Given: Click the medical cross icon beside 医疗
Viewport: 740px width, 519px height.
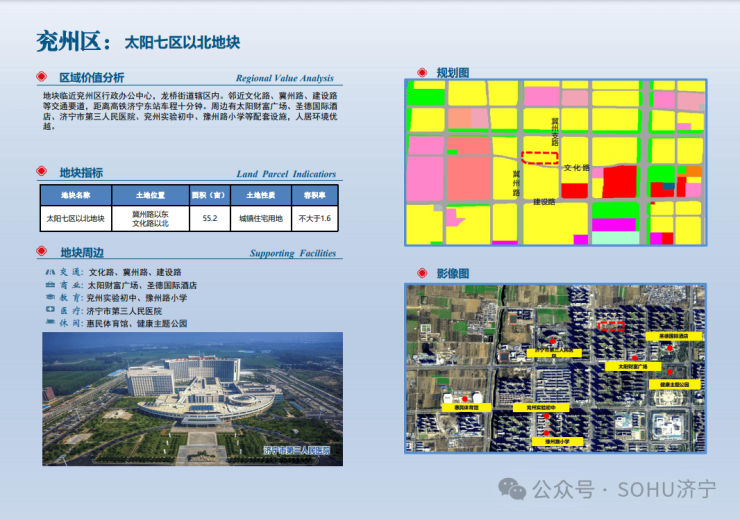Looking at the screenshot, I should pyautogui.click(x=50, y=310).
